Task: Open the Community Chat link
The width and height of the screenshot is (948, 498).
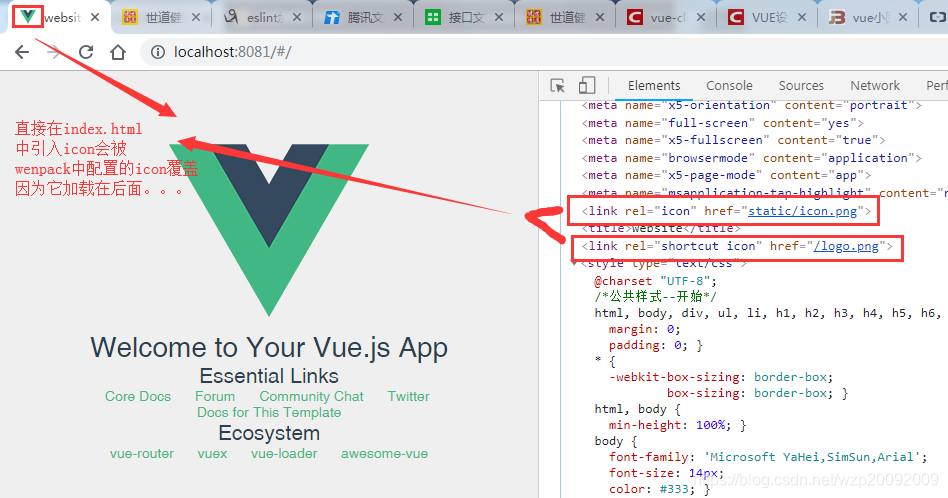Action: pos(311,396)
